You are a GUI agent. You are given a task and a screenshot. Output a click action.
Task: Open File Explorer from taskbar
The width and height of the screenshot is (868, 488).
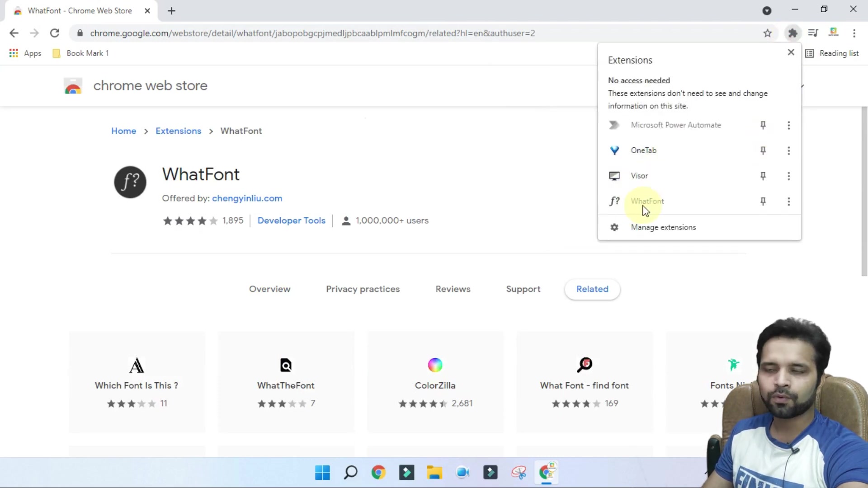pos(434,473)
